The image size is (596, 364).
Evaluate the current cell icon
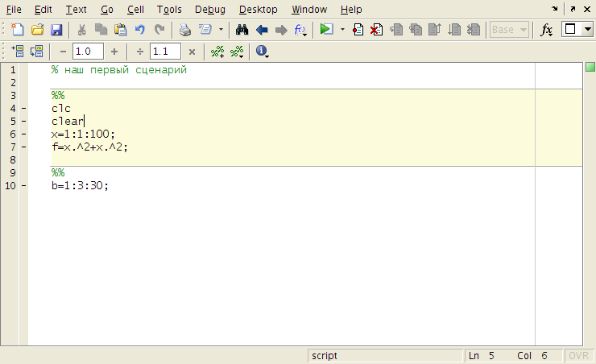(18, 51)
